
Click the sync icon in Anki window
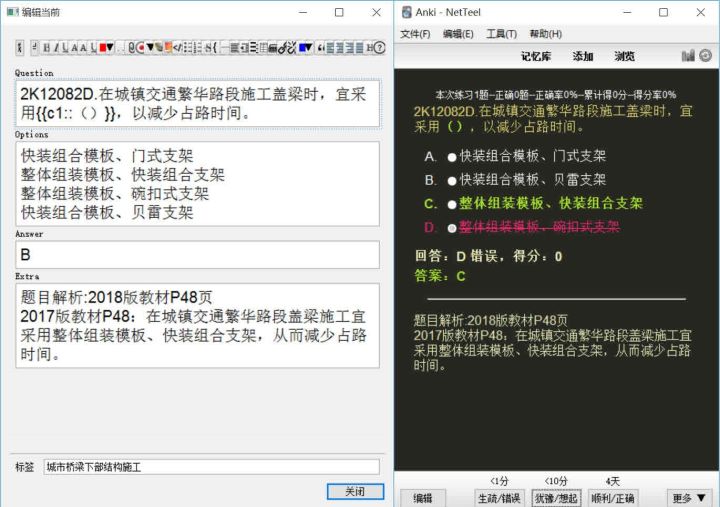click(705, 56)
